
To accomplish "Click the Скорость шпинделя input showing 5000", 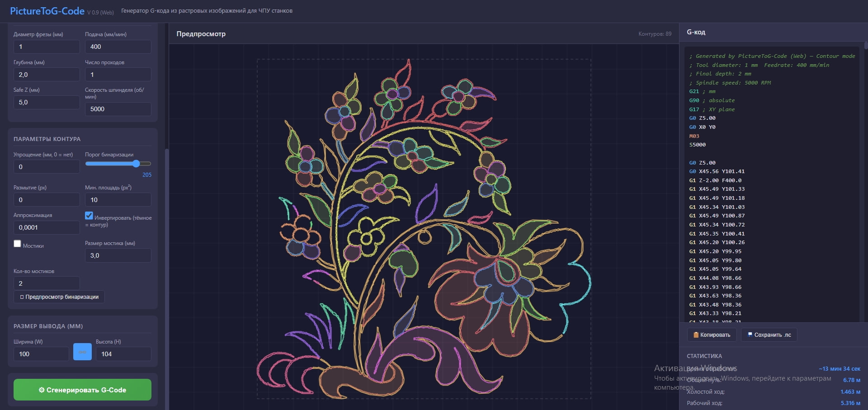I will pos(118,109).
